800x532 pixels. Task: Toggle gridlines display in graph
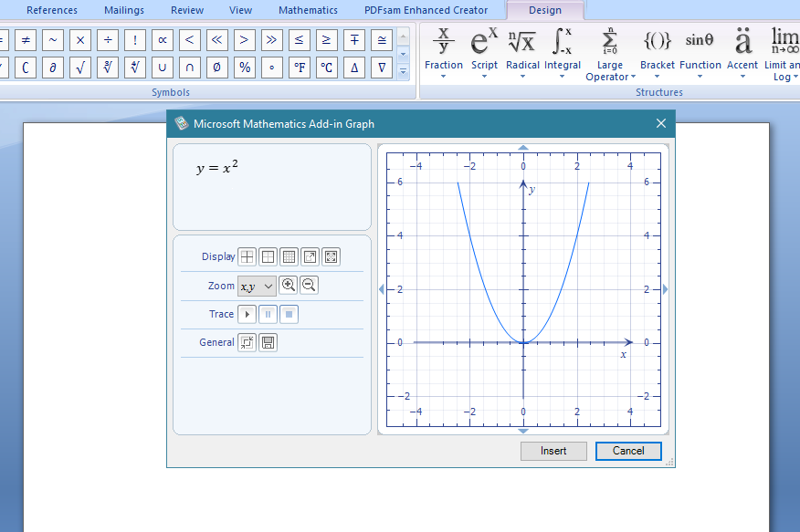[x=289, y=256]
